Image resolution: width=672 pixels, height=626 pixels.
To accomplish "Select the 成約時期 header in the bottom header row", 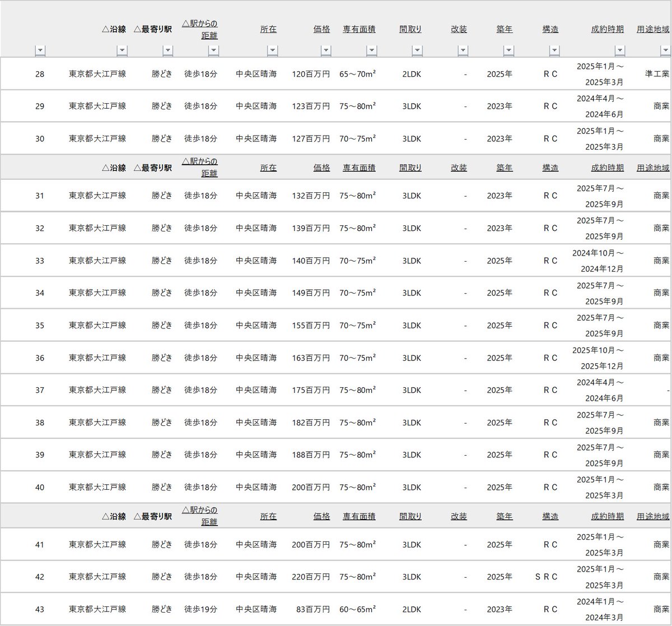I will (x=606, y=516).
